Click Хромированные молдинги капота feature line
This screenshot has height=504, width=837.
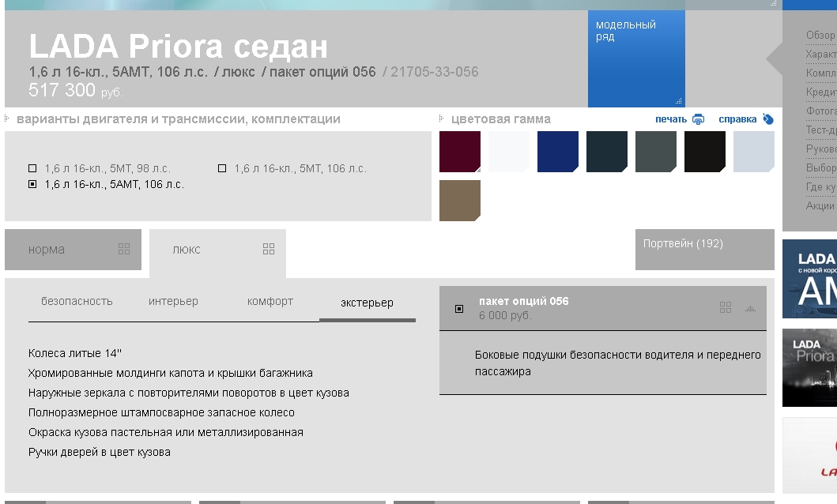tap(170, 373)
